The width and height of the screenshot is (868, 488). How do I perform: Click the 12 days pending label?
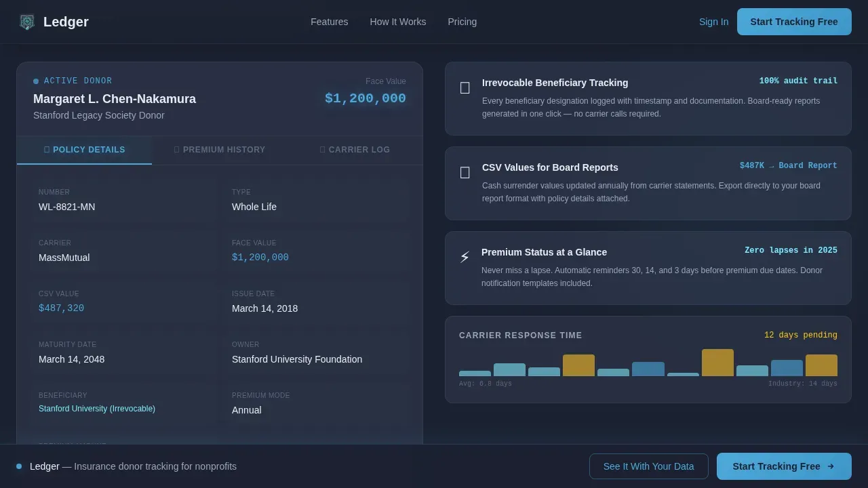[x=801, y=335]
